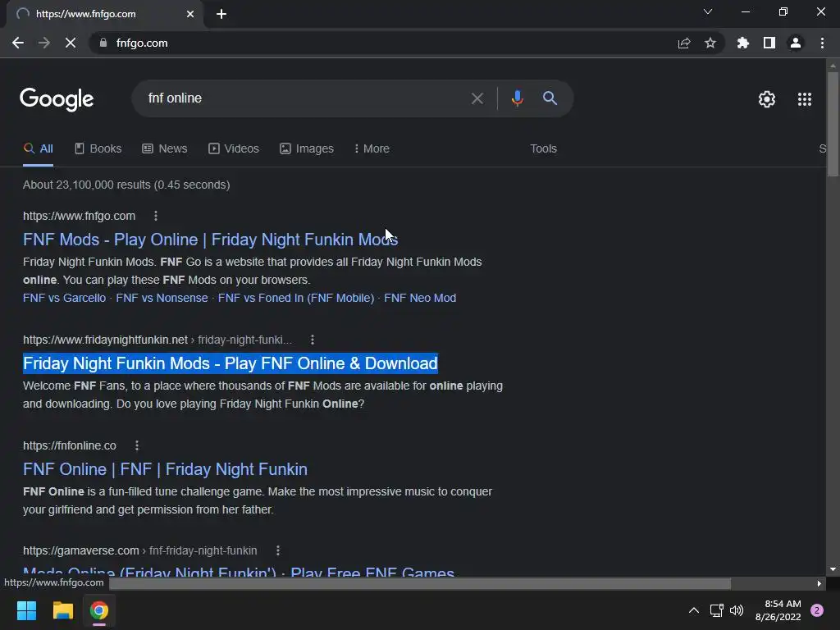Click the padlock site info icon

103,43
